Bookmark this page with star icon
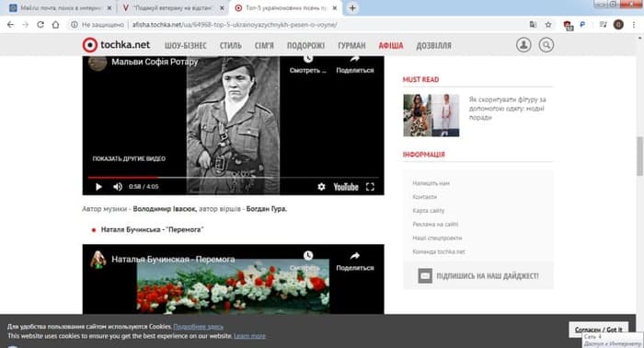The height and width of the screenshot is (348, 644). [548, 25]
